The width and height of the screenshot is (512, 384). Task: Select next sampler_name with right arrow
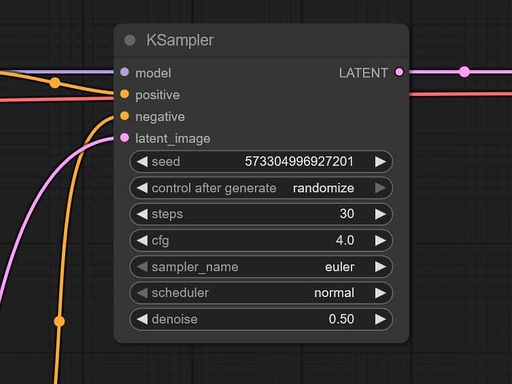coord(380,267)
